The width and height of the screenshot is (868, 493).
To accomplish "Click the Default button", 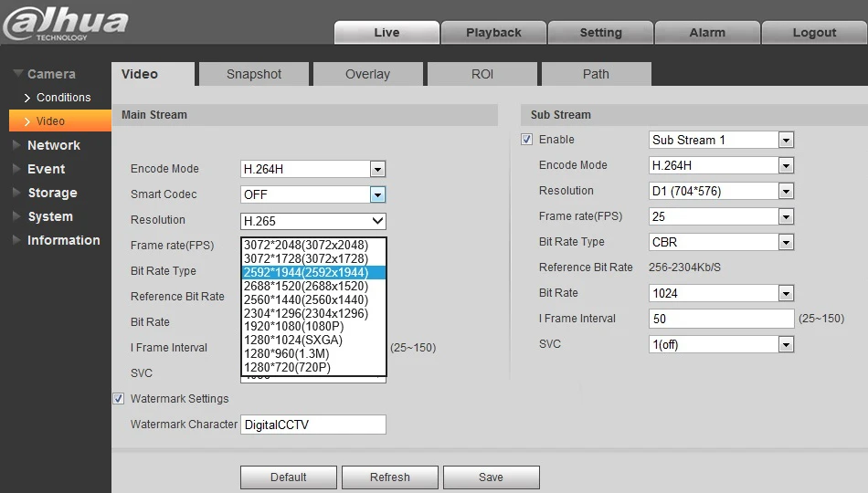I will (x=289, y=477).
